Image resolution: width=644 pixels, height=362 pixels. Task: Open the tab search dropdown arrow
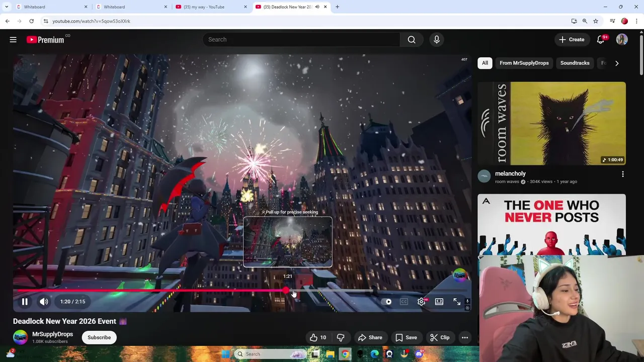(6, 7)
